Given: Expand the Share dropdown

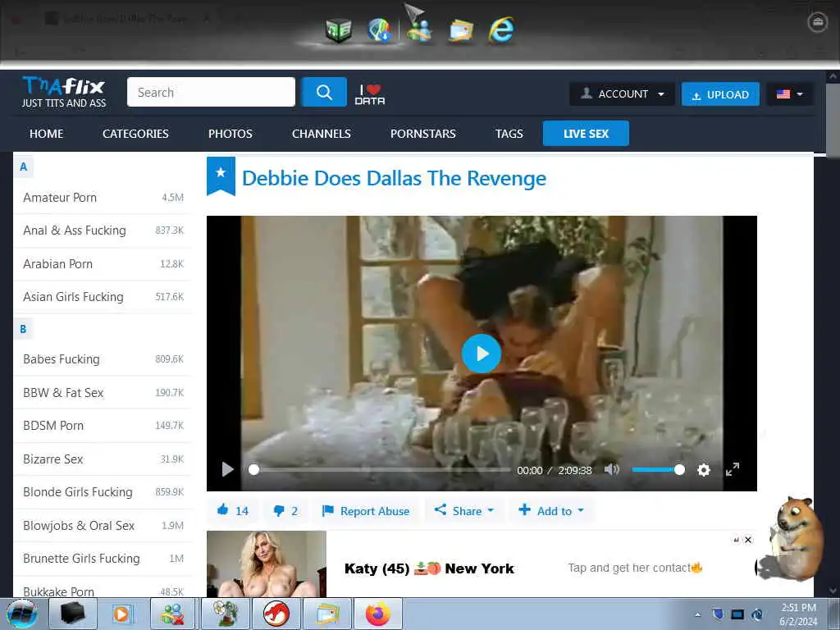Looking at the screenshot, I should (x=464, y=510).
